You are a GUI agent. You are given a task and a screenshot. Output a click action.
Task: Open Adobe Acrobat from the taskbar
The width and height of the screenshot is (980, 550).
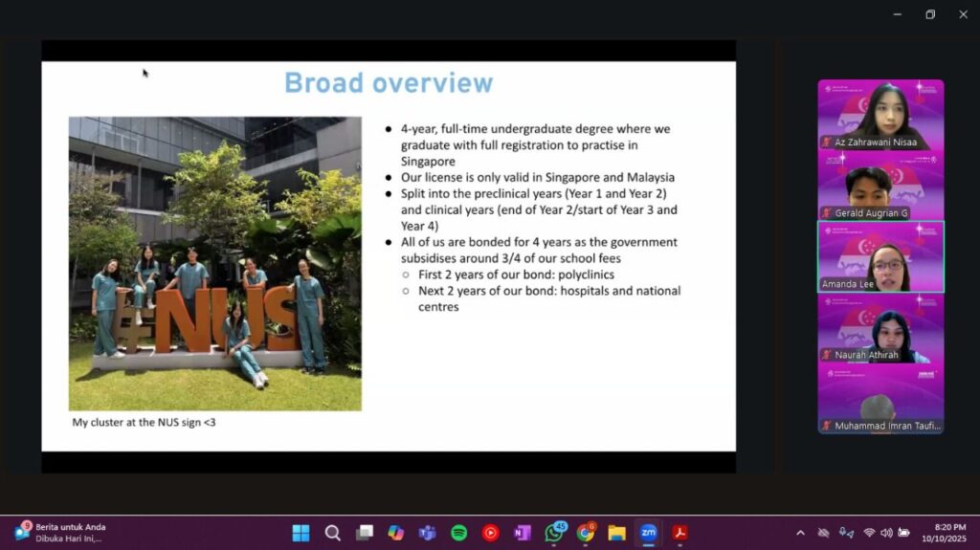click(679, 533)
